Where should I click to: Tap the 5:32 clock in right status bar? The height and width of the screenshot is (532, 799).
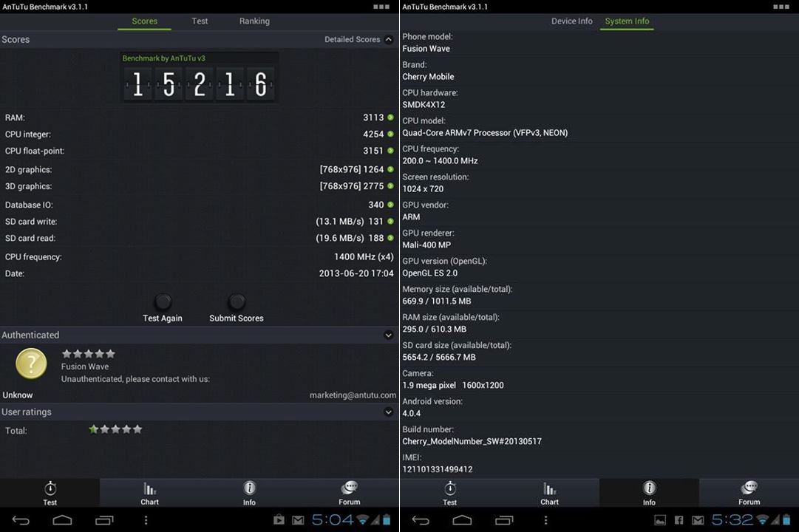click(732, 519)
